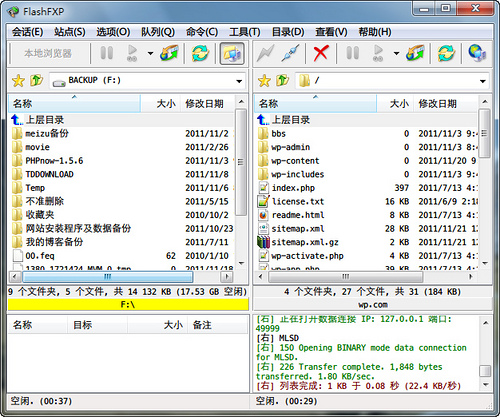The height and width of the screenshot is (417, 500).
Task: Open the remote path dropdown showing /
Action: (483, 81)
